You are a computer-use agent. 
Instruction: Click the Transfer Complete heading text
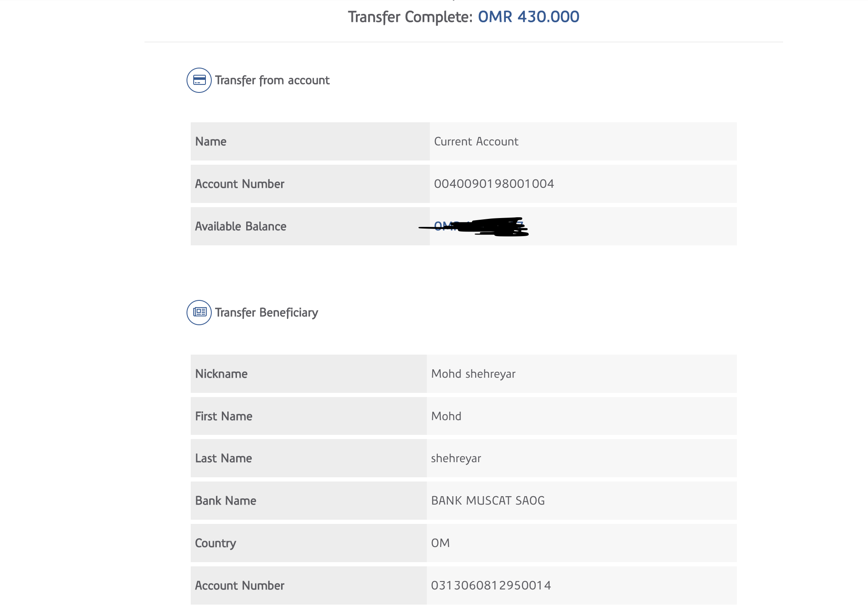410,17
